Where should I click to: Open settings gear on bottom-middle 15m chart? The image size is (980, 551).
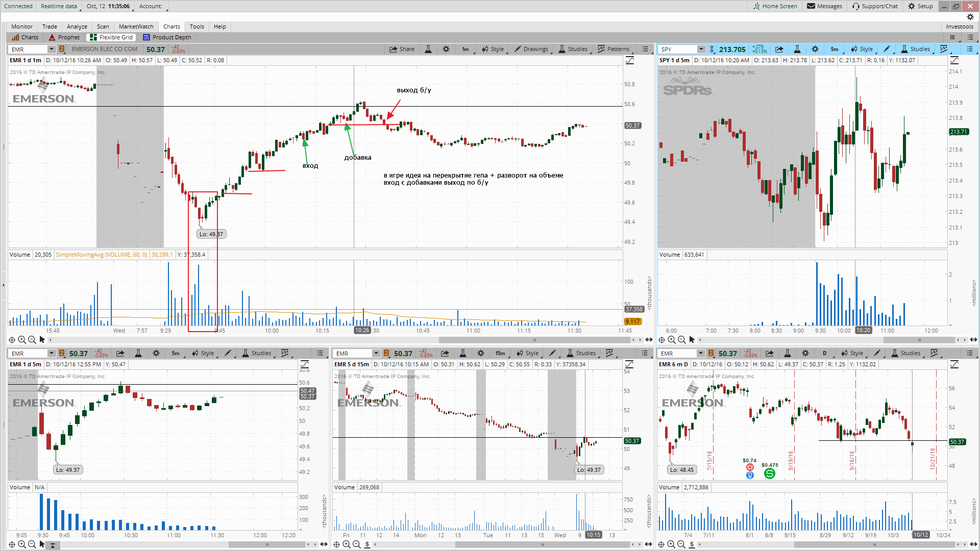pos(481,353)
